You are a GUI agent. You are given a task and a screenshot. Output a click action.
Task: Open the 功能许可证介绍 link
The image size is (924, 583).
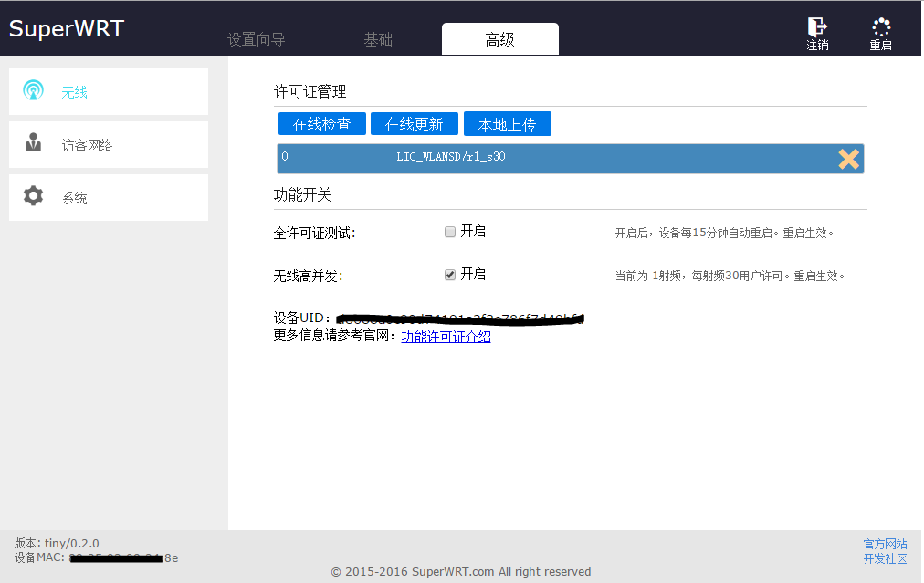click(x=446, y=337)
